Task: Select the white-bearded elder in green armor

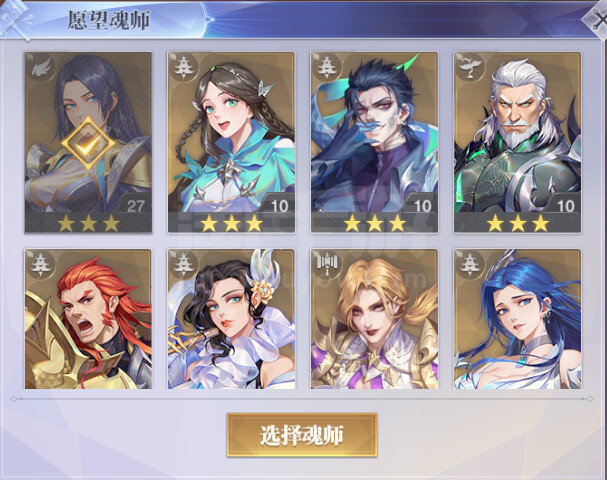Action: (x=518, y=142)
